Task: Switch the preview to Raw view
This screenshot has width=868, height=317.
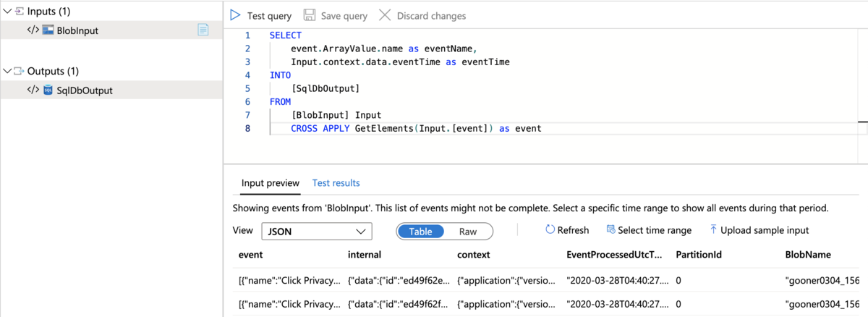Action: (468, 232)
